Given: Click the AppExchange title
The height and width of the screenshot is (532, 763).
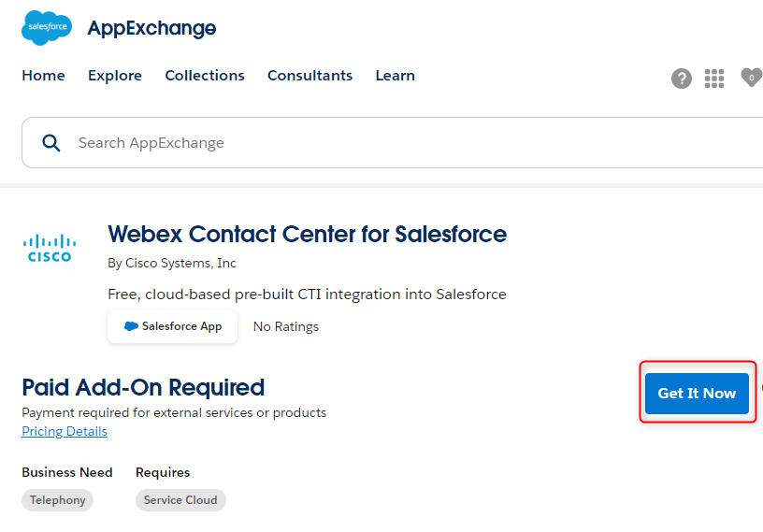Looking at the screenshot, I should (151, 28).
